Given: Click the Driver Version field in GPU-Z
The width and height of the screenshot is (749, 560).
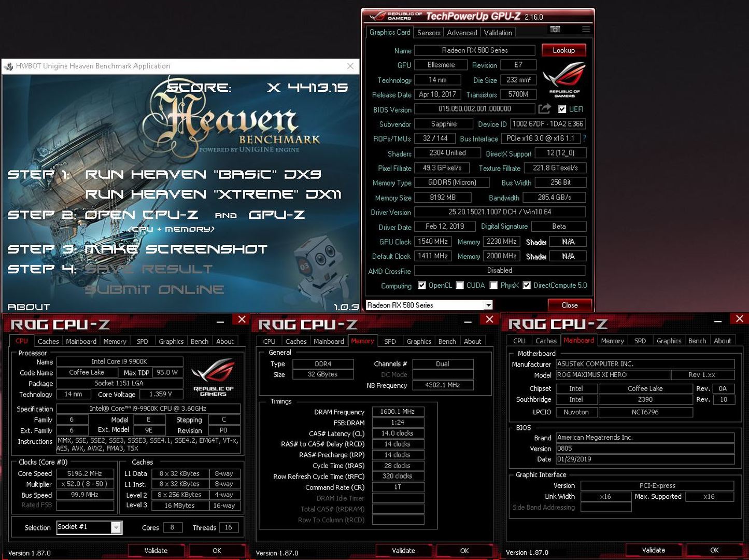Looking at the screenshot, I should pos(500,212).
